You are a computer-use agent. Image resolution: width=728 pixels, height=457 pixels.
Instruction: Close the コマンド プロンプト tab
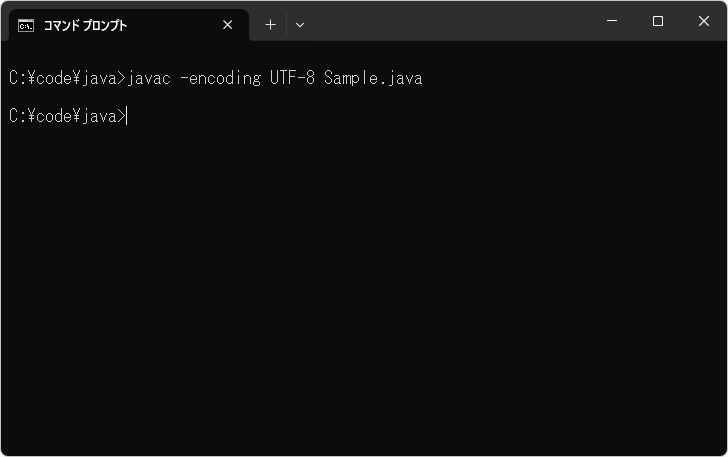[228, 25]
